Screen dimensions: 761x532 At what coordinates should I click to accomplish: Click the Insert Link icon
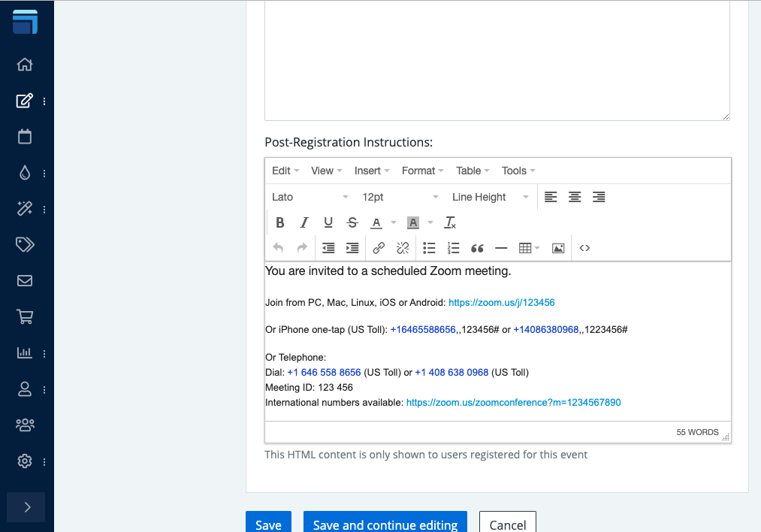click(378, 247)
